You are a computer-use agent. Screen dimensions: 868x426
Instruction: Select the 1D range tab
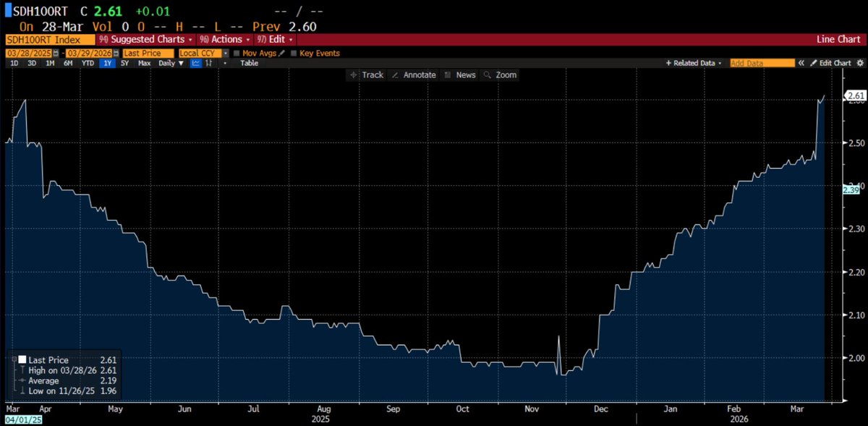[x=14, y=63]
